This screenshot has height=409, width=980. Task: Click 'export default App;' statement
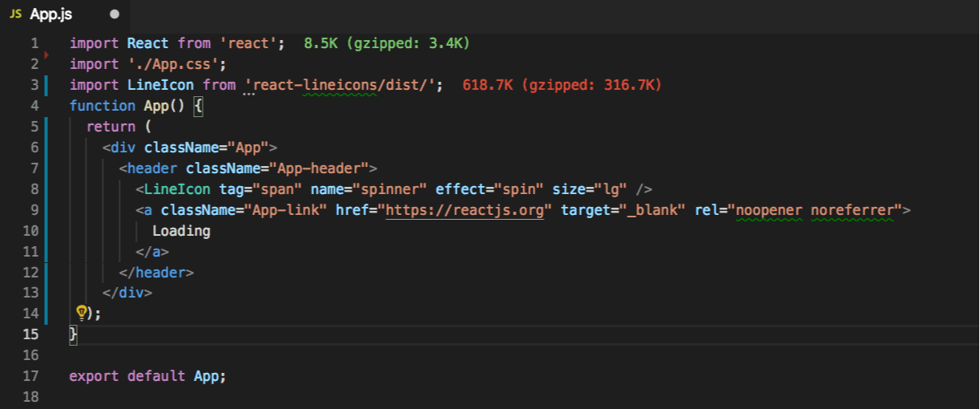(x=148, y=376)
